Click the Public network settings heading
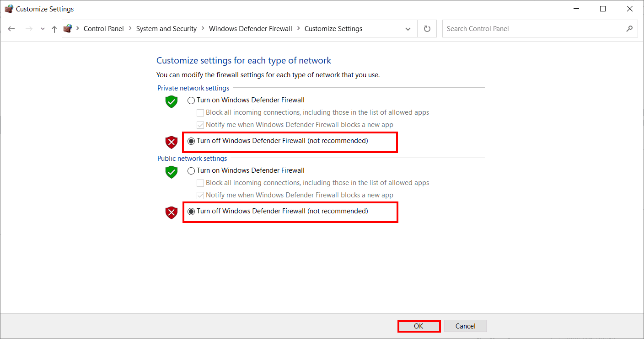Screen dimensions: 644x339 coord(192,158)
